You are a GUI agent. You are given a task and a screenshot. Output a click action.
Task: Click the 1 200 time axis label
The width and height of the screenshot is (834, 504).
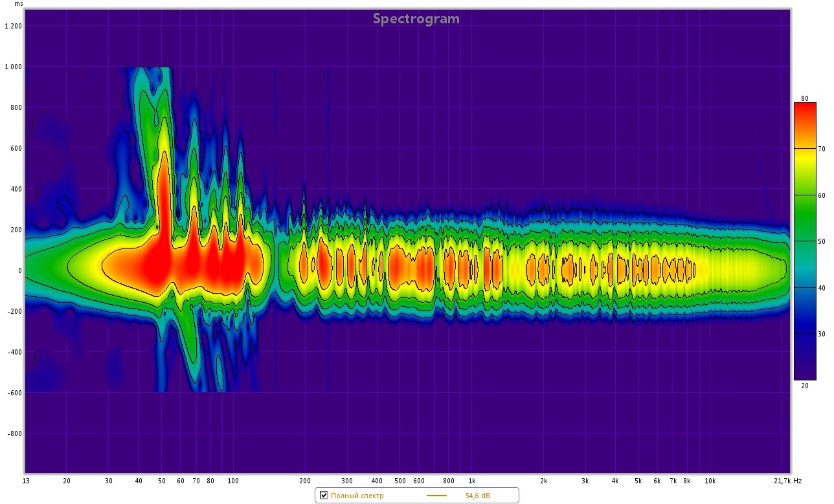[13, 26]
